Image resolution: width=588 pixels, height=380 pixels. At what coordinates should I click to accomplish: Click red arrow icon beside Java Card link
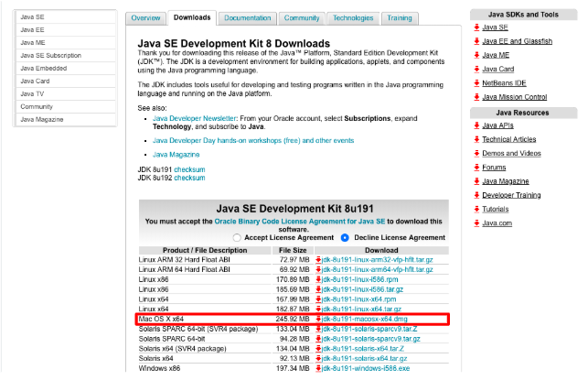coord(476,69)
